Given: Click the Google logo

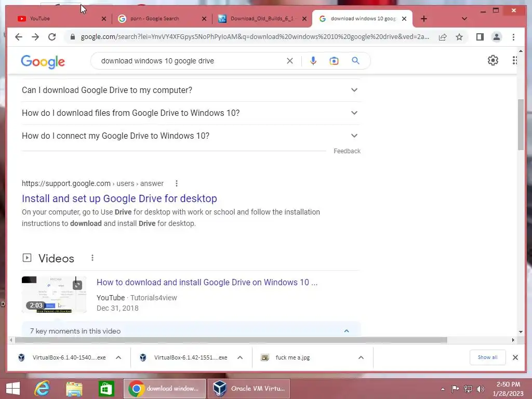Looking at the screenshot, I should (43, 62).
